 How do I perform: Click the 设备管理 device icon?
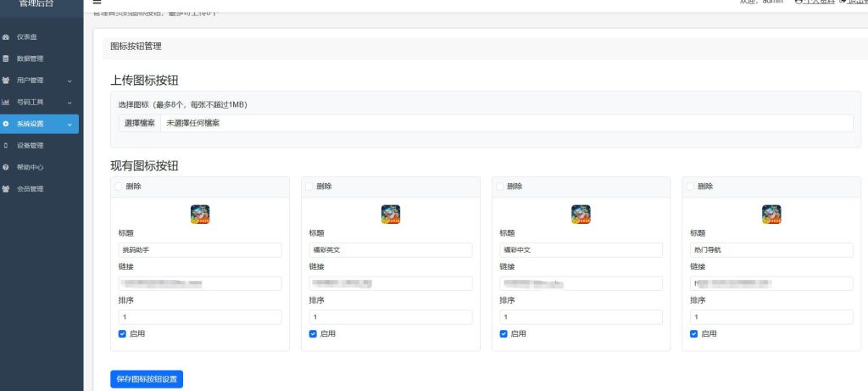(6, 146)
